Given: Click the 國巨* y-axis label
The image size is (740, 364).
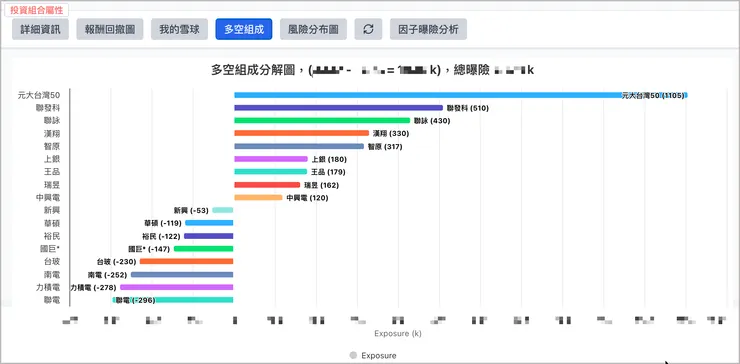Looking at the screenshot, I should pyautogui.click(x=50, y=248).
